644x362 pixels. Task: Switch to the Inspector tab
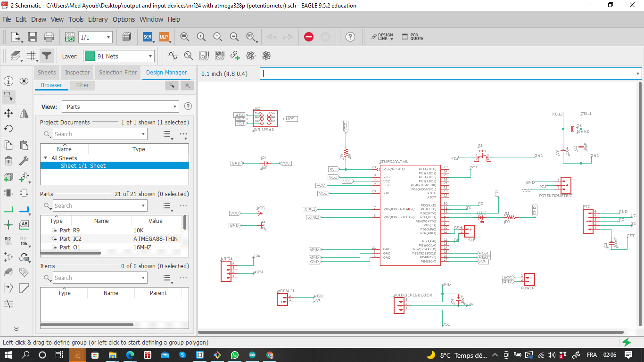point(77,72)
